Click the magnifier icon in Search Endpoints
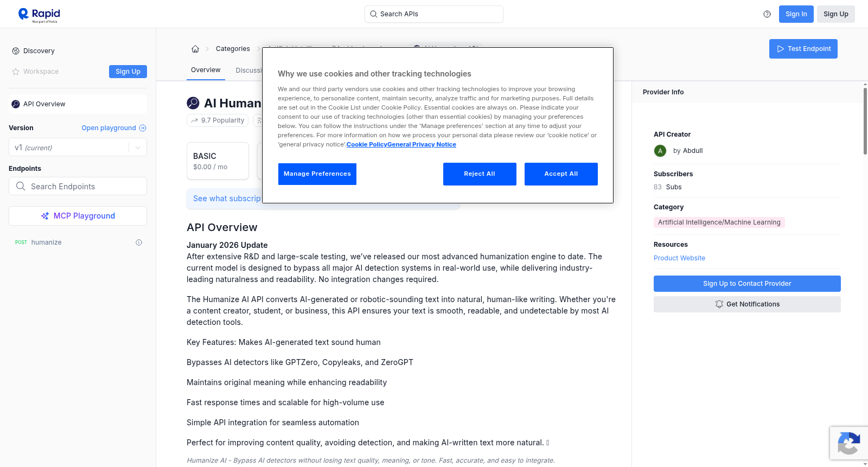The height and width of the screenshot is (467, 868). pyautogui.click(x=21, y=186)
